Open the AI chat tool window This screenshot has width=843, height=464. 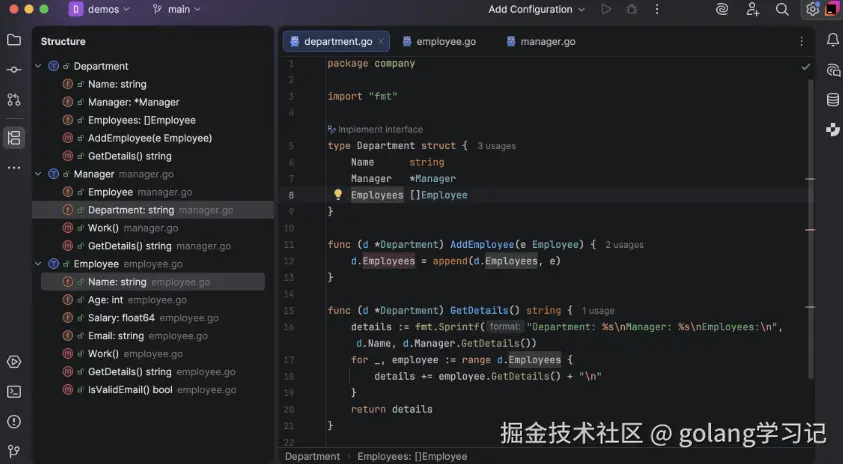833,70
